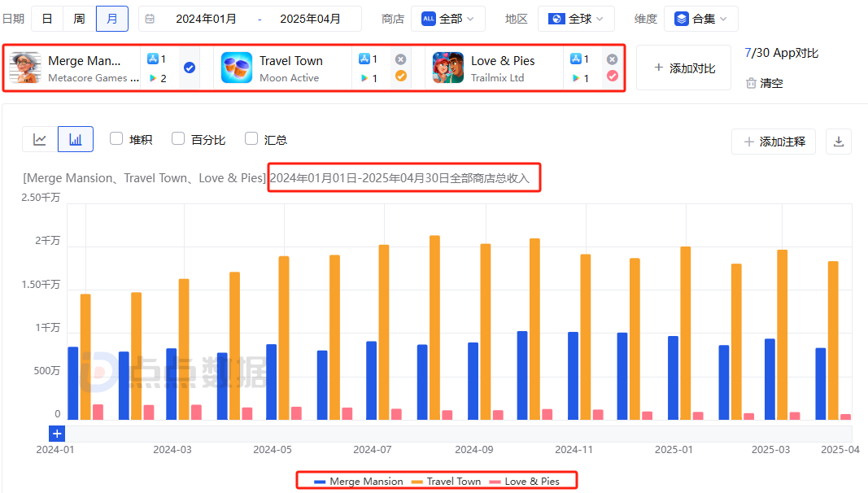Select the bar chart view icon
This screenshot has height=493, width=868.
75,138
